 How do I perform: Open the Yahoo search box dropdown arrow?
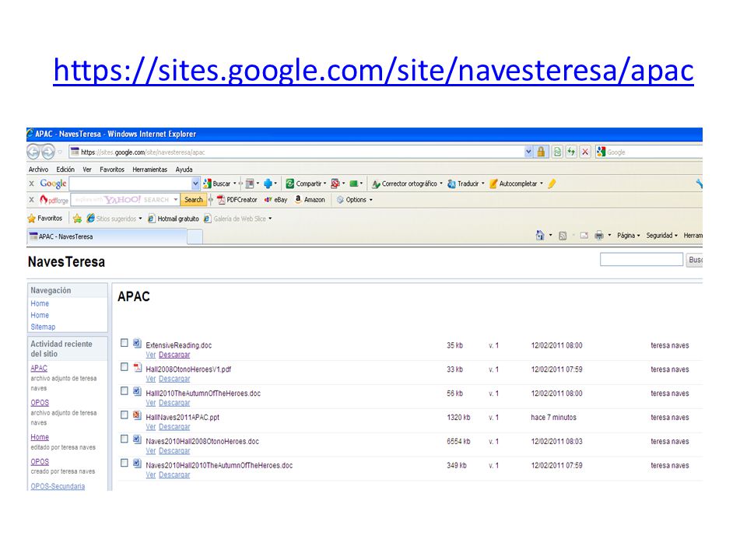pos(176,200)
